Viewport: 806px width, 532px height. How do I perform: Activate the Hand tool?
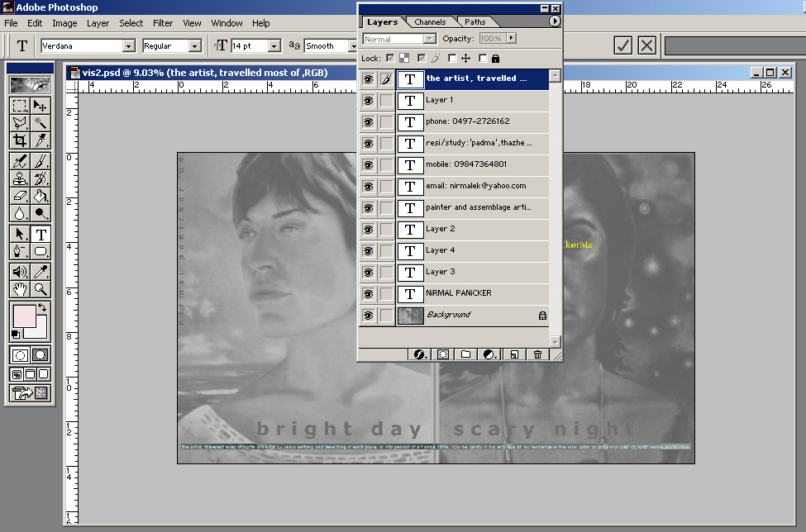click(x=19, y=289)
